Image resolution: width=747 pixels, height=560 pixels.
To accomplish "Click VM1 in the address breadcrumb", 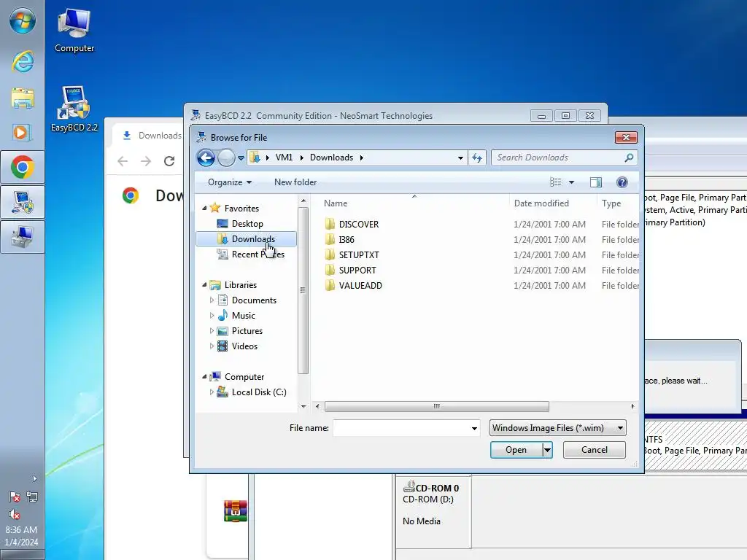I will pos(284,157).
